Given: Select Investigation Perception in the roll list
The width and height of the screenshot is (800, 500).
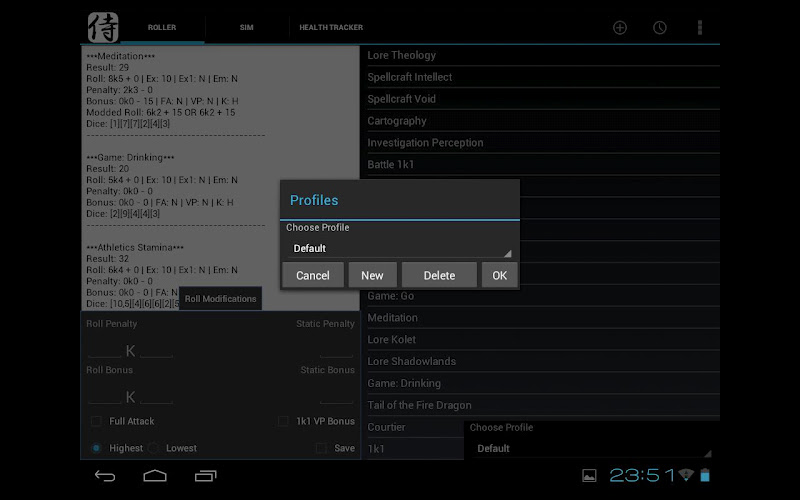Looking at the screenshot, I should pos(543,143).
